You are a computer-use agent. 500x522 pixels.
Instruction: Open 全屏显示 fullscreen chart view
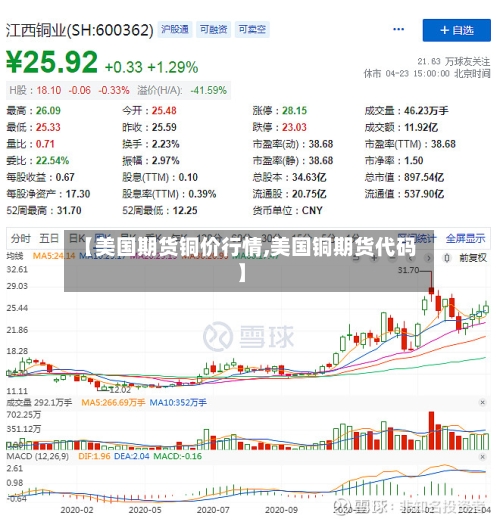[465, 239]
